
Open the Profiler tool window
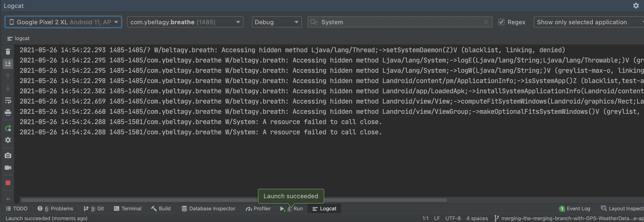click(x=258, y=208)
